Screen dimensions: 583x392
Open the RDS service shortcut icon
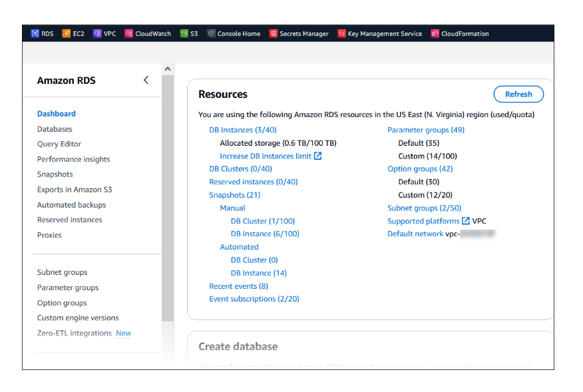click(x=35, y=33)
